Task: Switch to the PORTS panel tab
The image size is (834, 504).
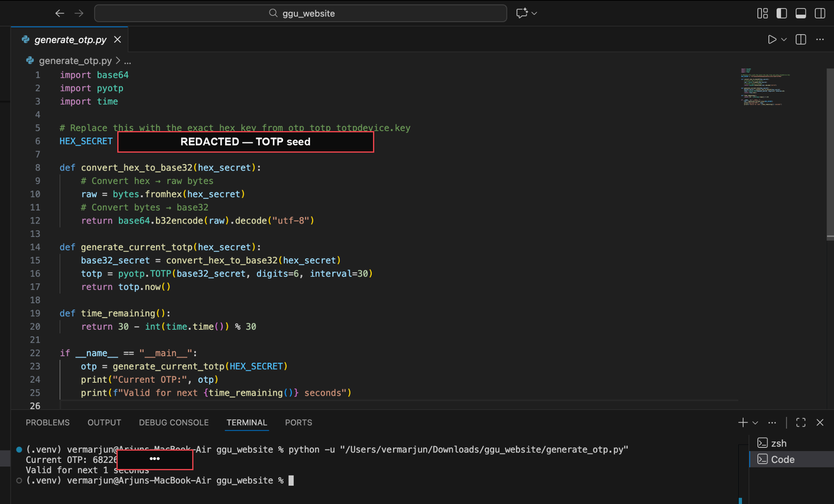Action: 298,422
